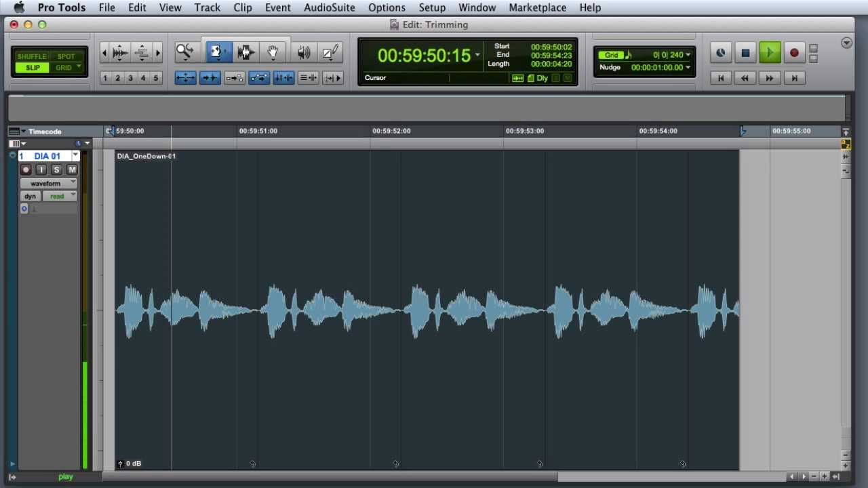The image size is (868, 488).
Task: Toggle Zoom Toggle button below Zoomer
Action: point(185,78)
